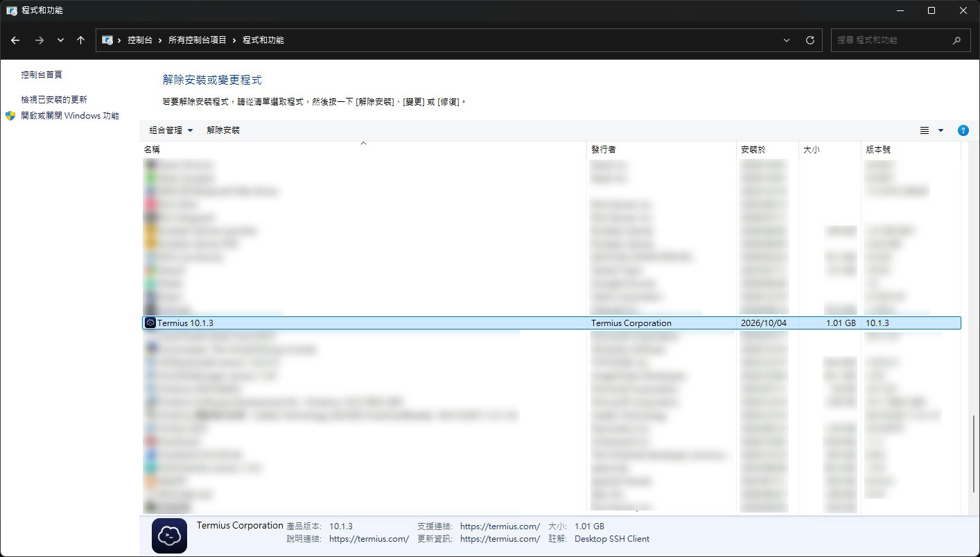Click the change view icon
Image resolution: width=980 pixels, height=557 pixels.
925,130
